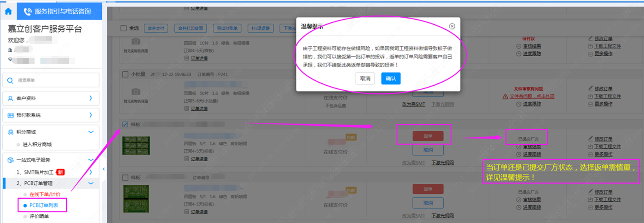Click the 合并打印合同 button
This screenshot has width=644, height=223.
point(191,28)
